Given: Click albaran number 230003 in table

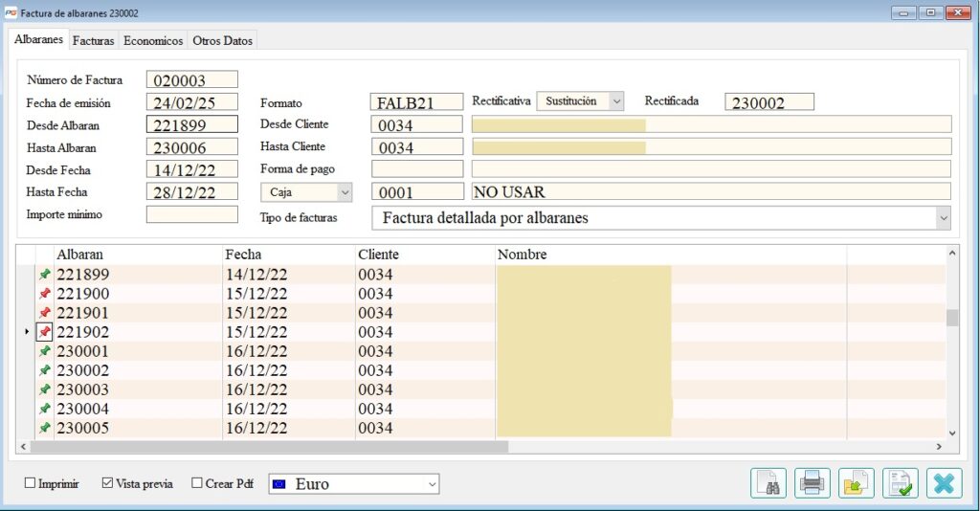Looking at the screenshot, I should pos(82,389).
